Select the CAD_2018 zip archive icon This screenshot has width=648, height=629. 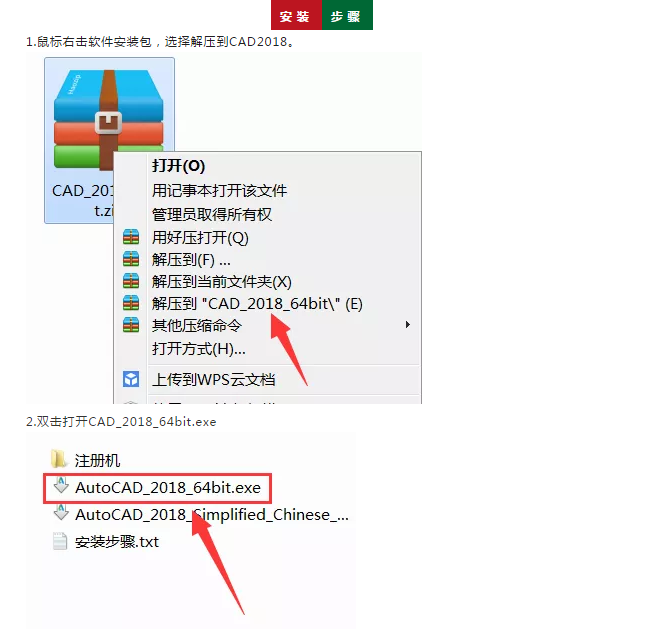[x=108, y=120]
